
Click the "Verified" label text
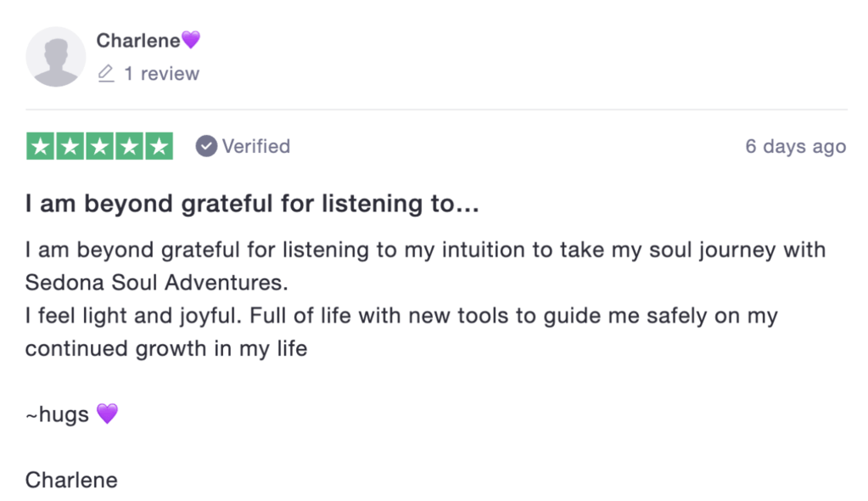coord(256,146)
